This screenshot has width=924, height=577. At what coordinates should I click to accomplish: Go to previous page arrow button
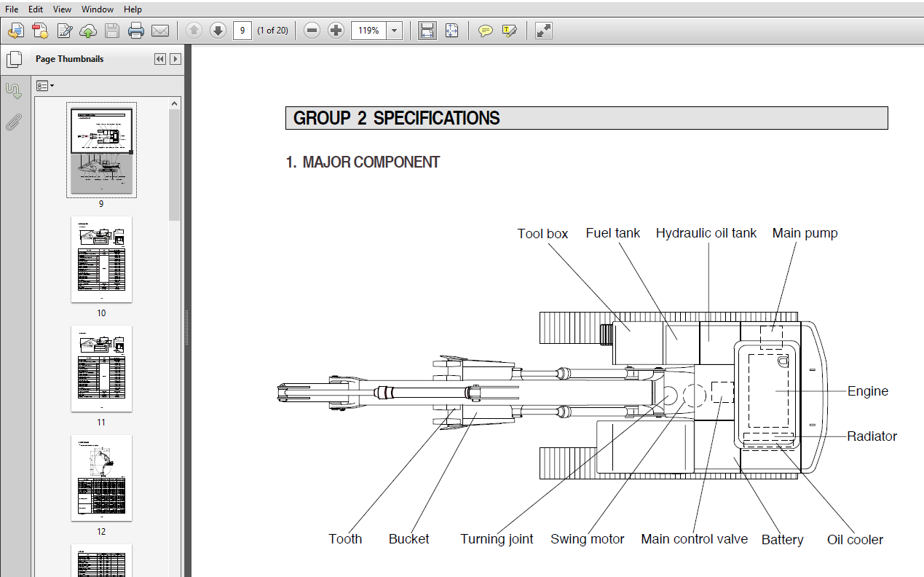[x=194, y=31]
